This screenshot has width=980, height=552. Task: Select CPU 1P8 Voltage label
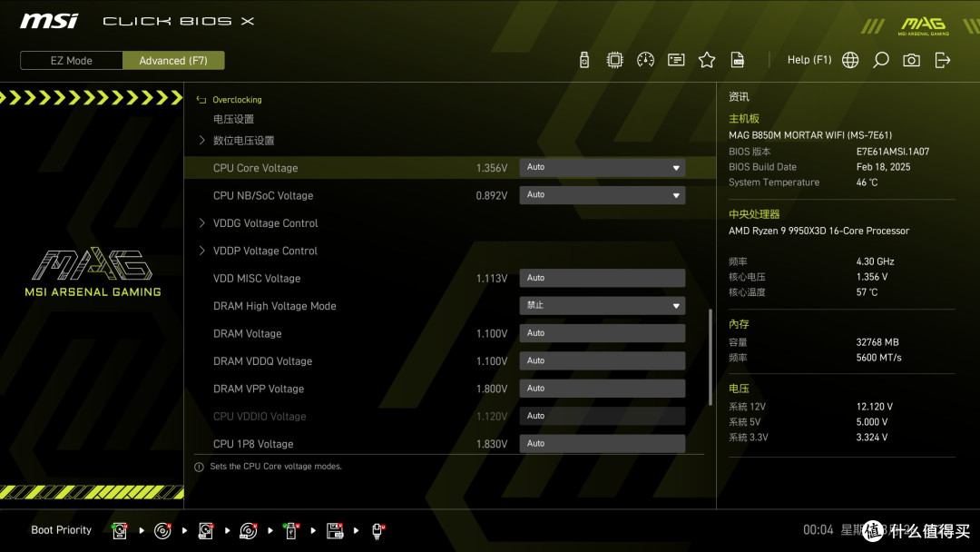coord(253,444)
